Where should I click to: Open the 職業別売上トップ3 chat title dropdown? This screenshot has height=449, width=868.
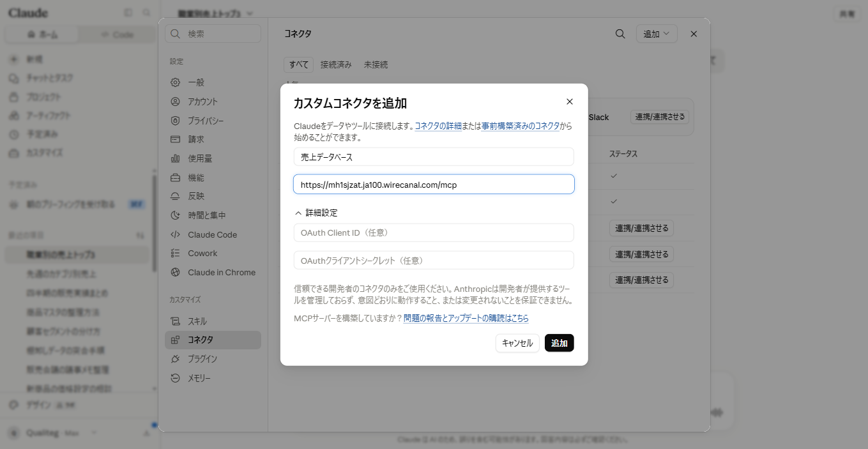(x=216, y=13)
